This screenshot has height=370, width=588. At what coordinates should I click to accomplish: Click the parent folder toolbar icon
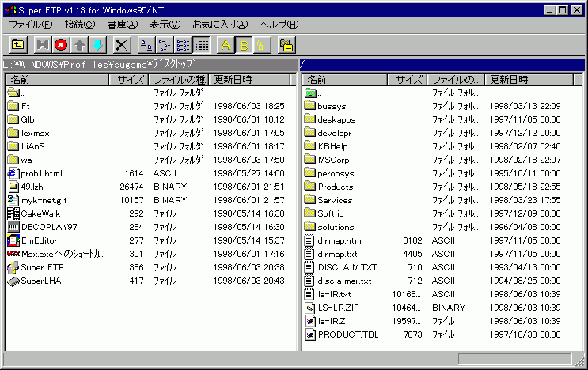(x=17, y=45)
